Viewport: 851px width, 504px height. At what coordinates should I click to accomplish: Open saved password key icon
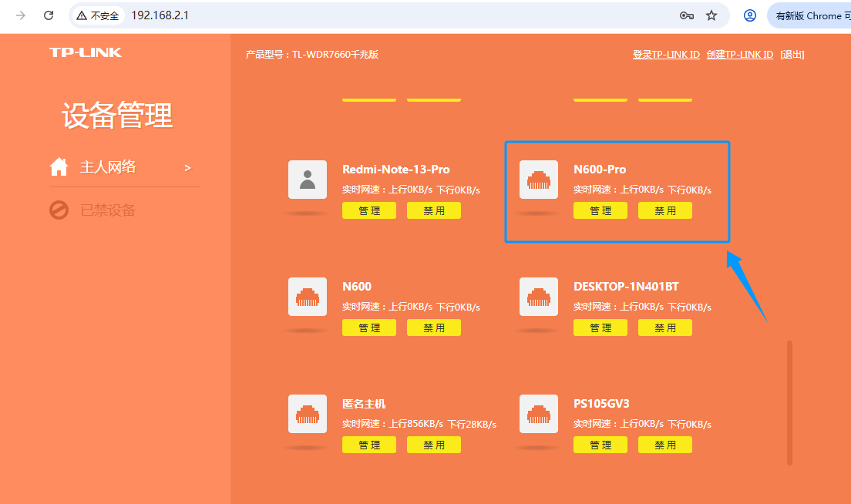686,15
